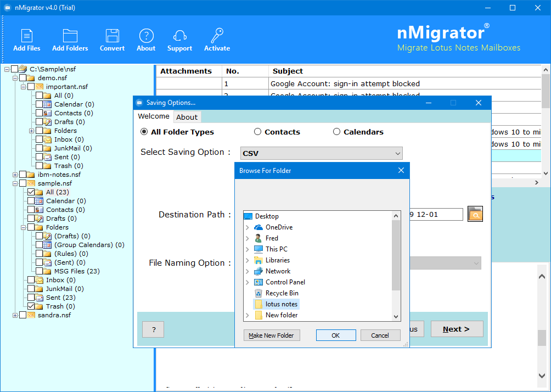551x392 pixels.
Task: Expand This PC chevron in folder browser
Action: 248,249
